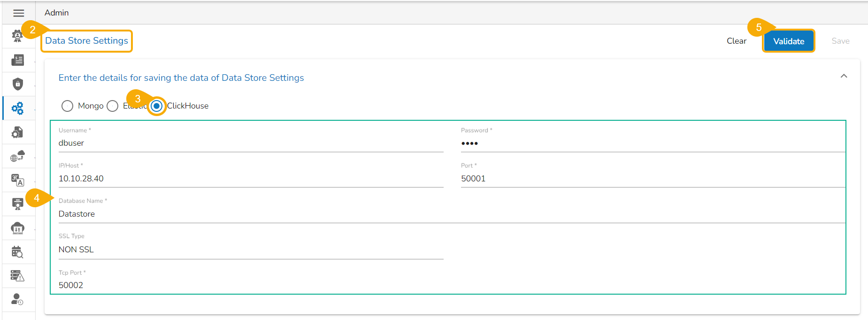Click the Validate button
Screen dimensions: 868x320
pyautogui.click(x=789, y=41)
